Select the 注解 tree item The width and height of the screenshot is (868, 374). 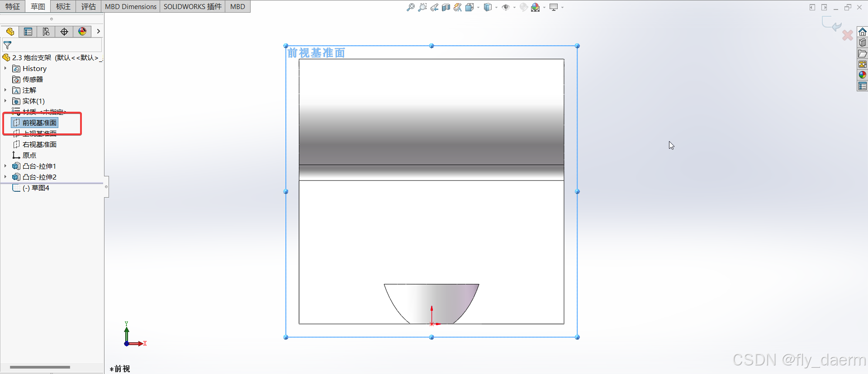[x=24, y=90]
